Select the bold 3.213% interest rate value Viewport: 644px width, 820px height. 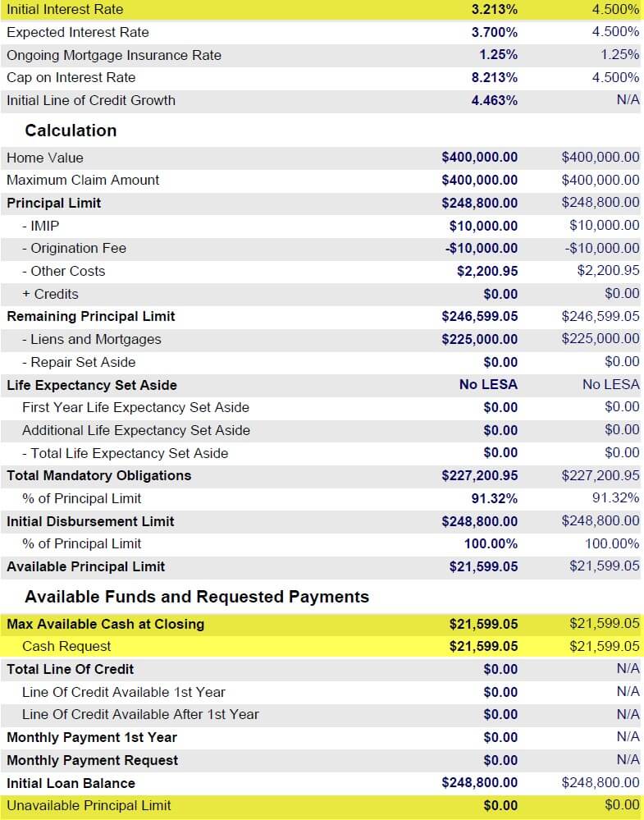point(494,10)
